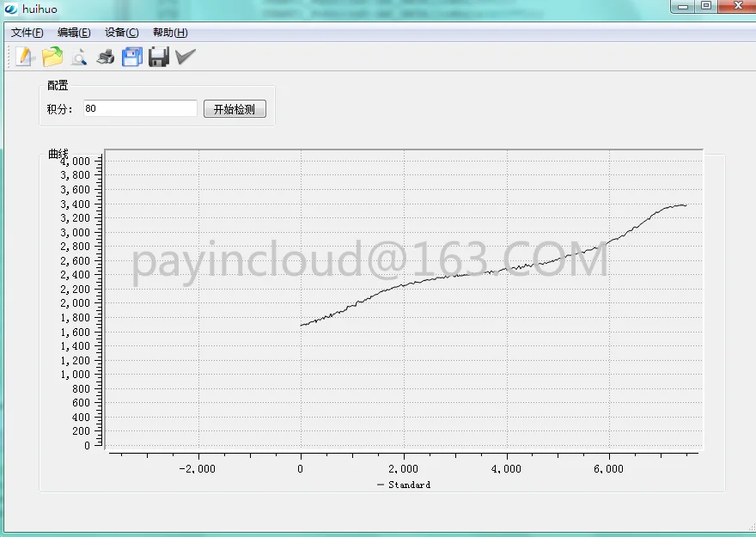Viewport: 756px width, 537px height.
Task: Click the printer icon in toolbar
Action: click(106, 57)
